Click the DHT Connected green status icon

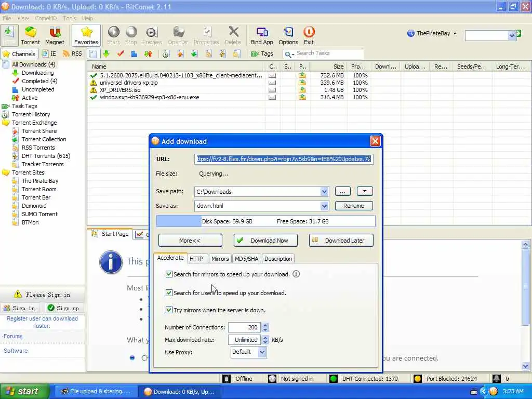[x=334, y=379]
